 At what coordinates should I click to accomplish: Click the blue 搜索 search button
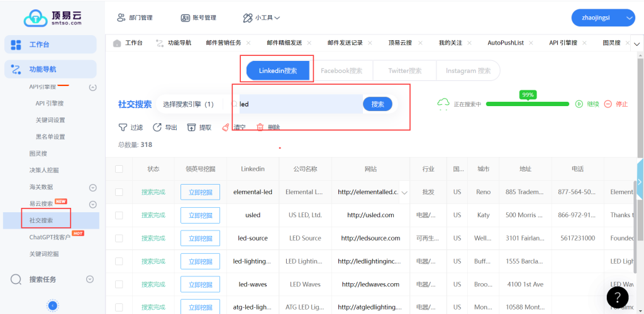(377, 104)
